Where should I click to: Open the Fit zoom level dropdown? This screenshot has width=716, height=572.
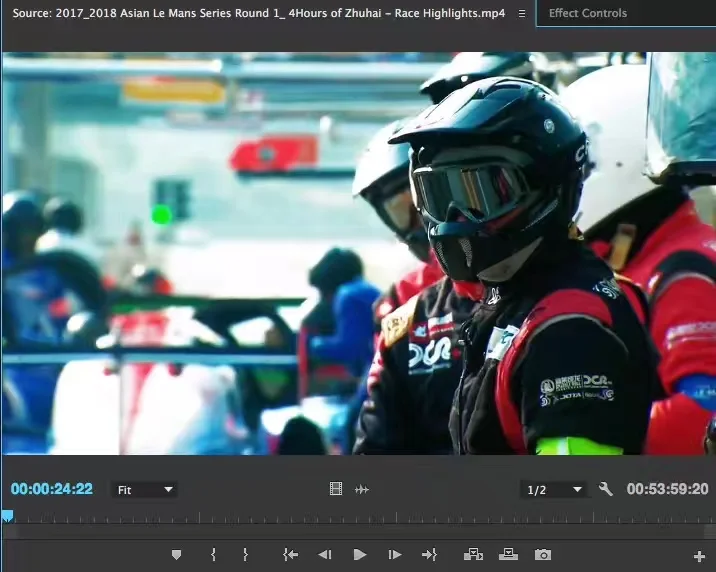pos(144,490)
